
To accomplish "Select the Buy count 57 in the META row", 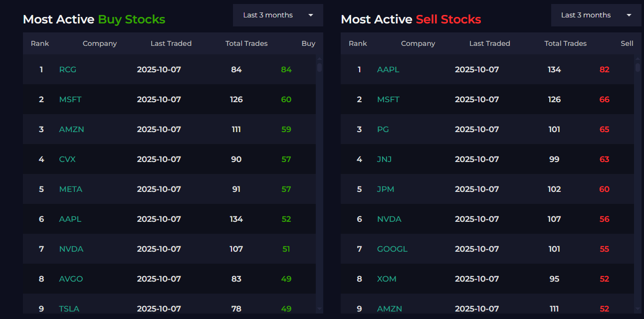I will [286, 189].
